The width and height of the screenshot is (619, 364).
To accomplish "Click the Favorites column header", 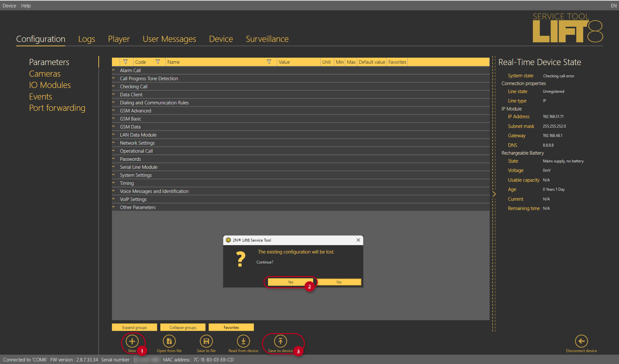I will [397, 62].
